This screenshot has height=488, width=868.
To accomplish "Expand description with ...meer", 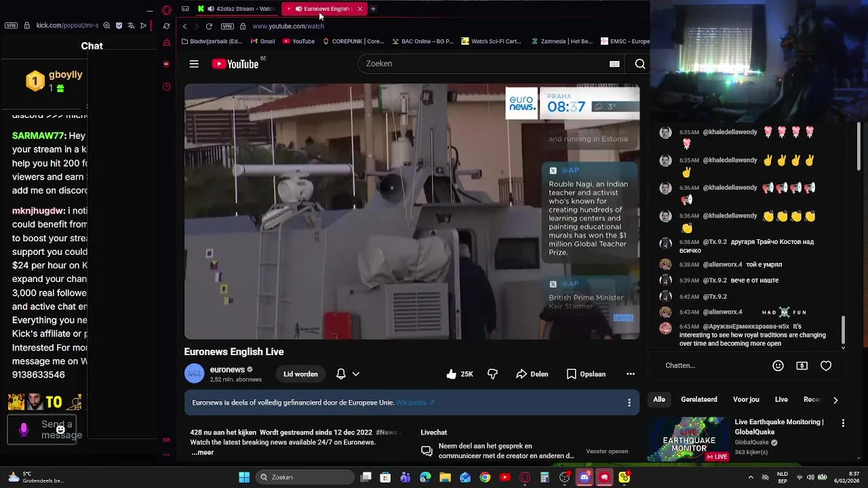I will [x=202, y=452].
